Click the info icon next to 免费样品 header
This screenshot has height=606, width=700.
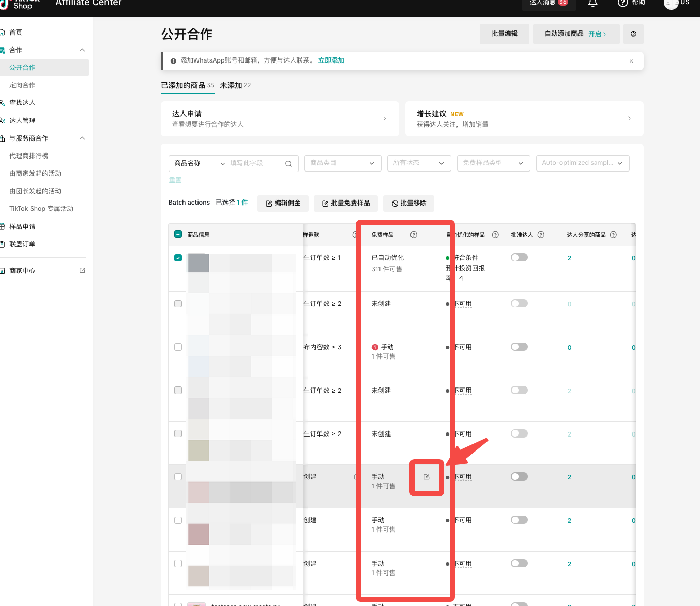[414, 235]
